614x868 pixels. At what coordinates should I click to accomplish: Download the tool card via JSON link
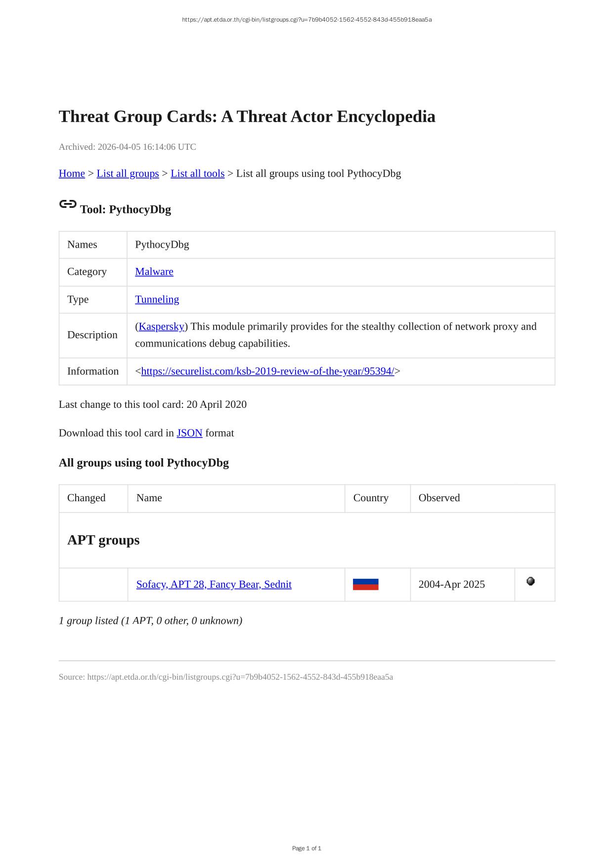(189, 433)
